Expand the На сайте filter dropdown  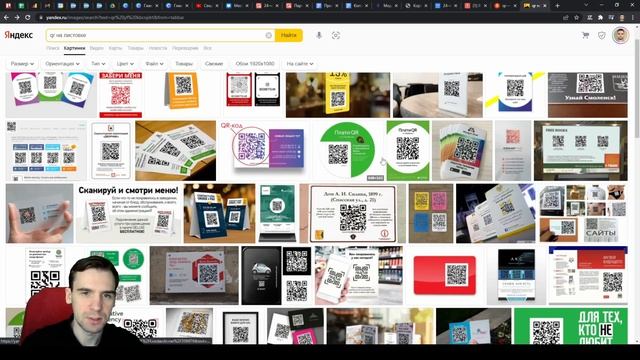pos(300,64)
